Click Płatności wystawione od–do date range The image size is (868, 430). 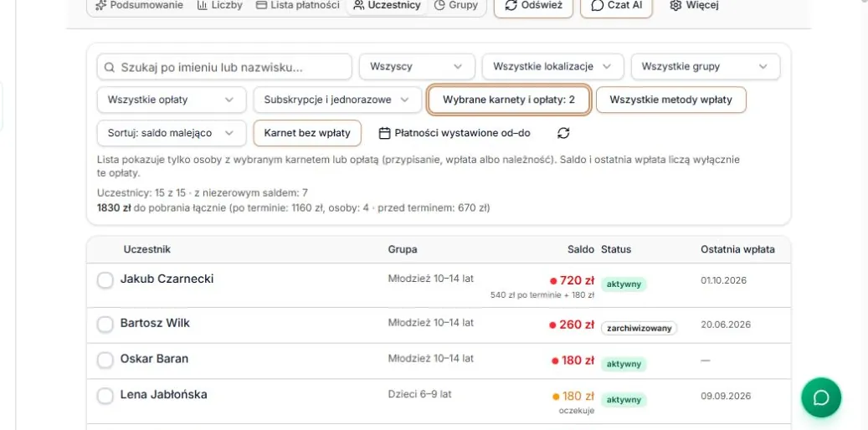coord(455,133)
